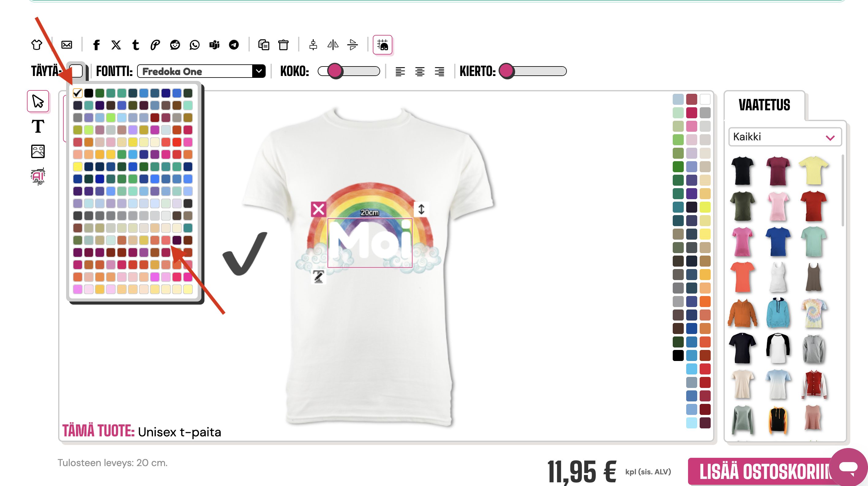868x486 pixels.
Task: Duplicate the selected element with copy icon
Action: coord(264,45)
